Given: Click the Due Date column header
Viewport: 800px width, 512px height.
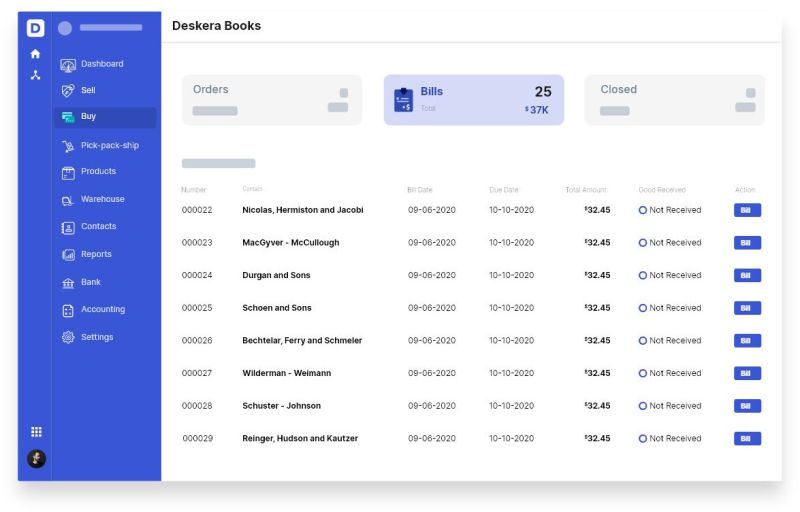Looking at the screenshot, I should (x=504, y=190).
